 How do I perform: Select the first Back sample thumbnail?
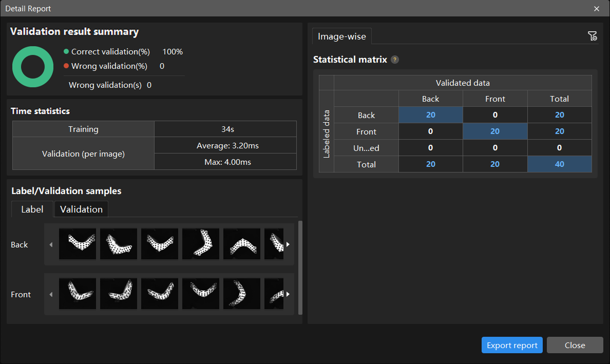(78, 244)
